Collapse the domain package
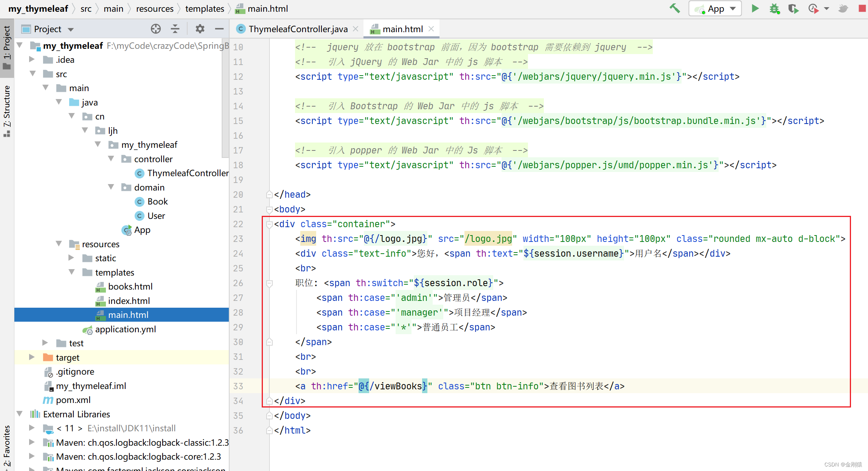The image size is (868, 471). (111, 187)
